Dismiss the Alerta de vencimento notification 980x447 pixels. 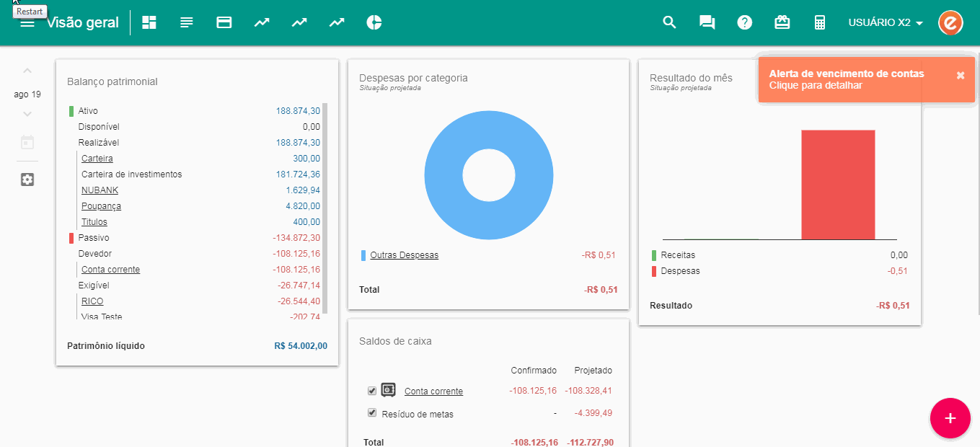pyautogui.click(x=960, y=76)
